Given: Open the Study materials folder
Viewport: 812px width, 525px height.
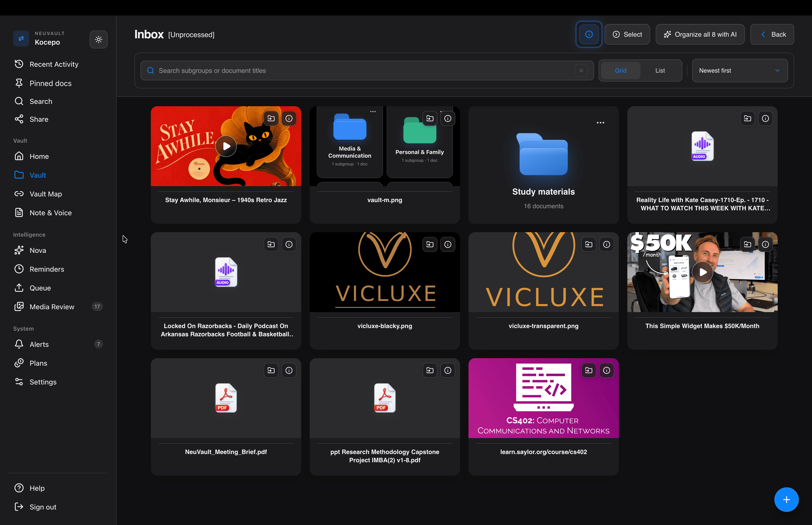Looking at the screenshot, I should pos(543,165).
